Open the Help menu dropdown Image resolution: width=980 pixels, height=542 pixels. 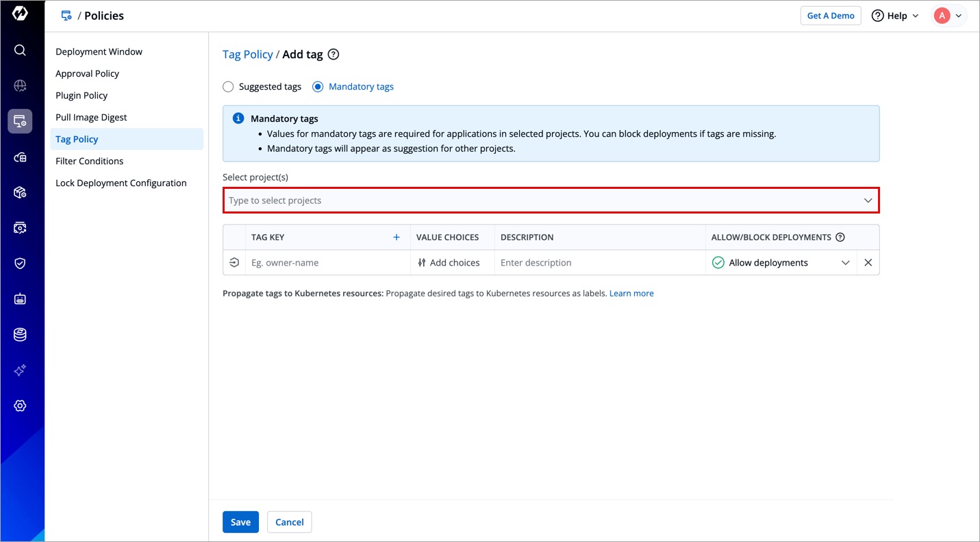[895, 16]
